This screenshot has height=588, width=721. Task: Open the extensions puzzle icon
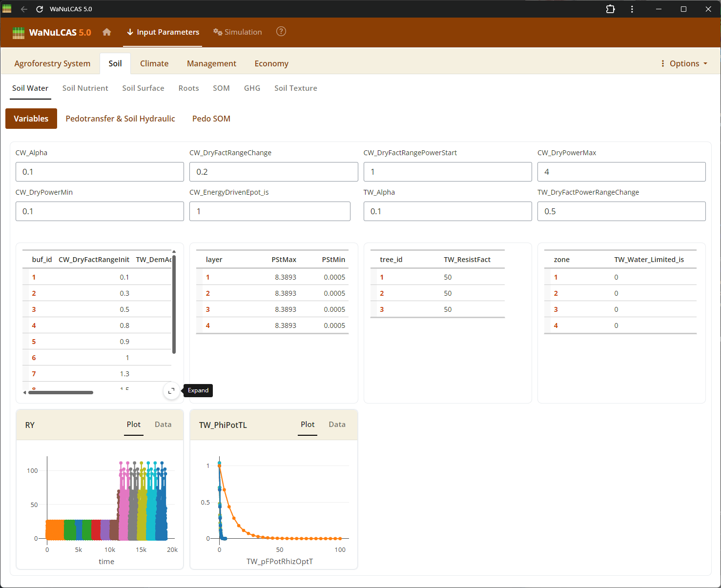(610, 9)
